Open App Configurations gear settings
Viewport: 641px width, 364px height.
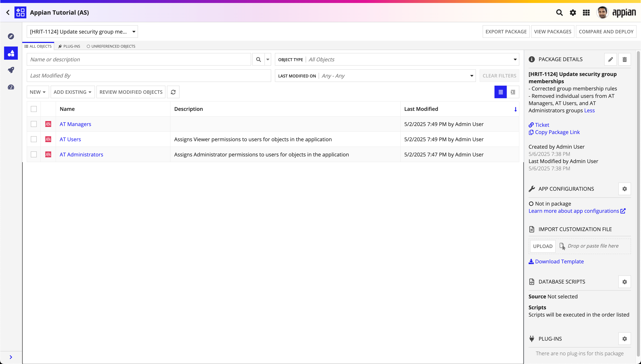[x=624, y=189]
